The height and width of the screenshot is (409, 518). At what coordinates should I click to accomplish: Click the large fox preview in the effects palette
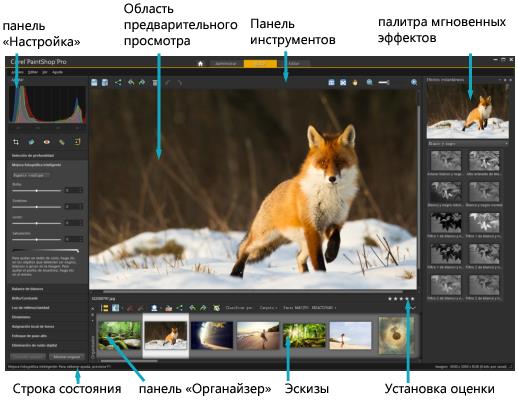pos(468,111)
